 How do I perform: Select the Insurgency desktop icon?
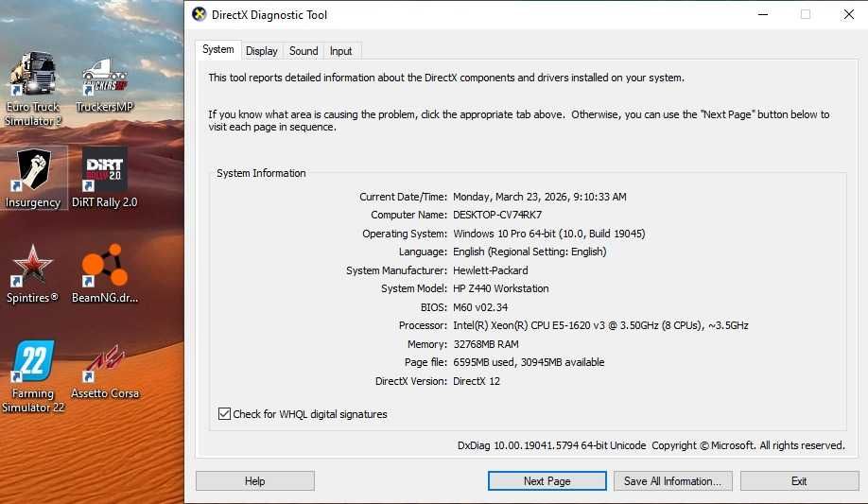point(33,179)
